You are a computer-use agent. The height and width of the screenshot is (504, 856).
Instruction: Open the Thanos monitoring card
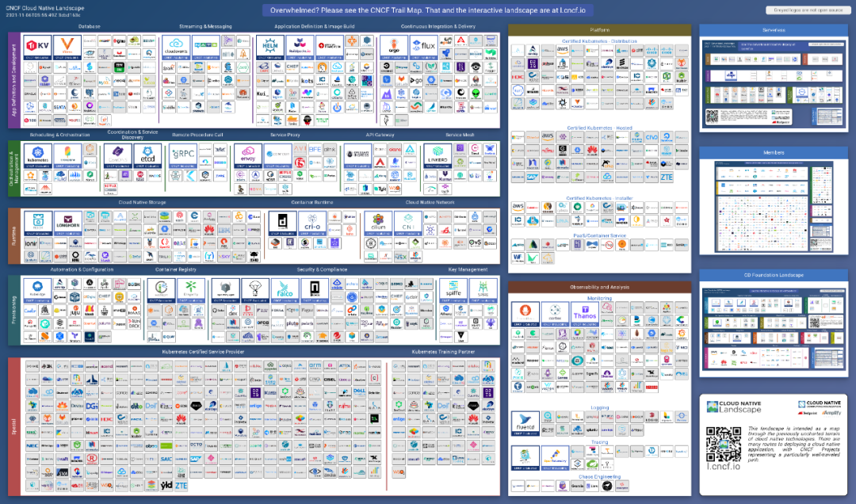[585, 315]
